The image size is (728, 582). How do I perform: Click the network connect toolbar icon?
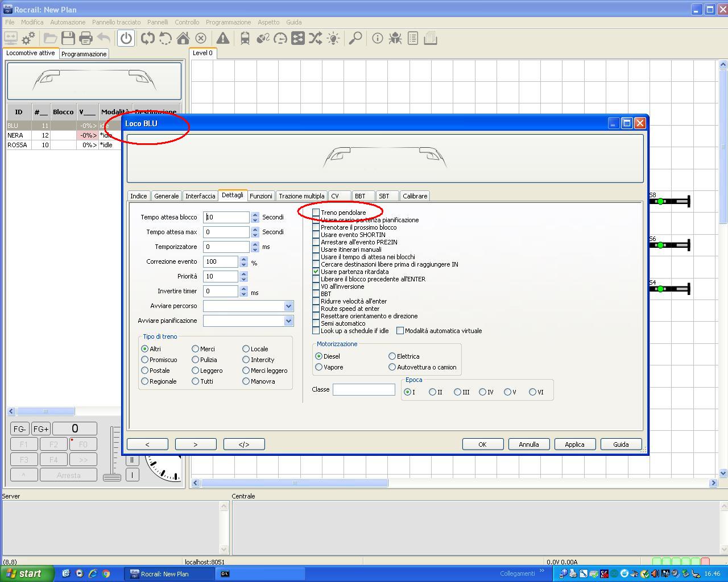[x=11, y=38]
